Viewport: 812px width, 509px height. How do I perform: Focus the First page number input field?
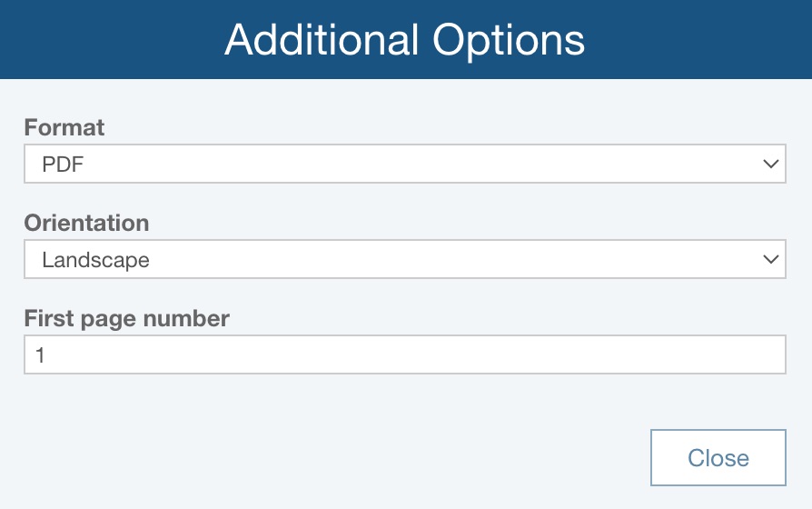click(404, 355)
